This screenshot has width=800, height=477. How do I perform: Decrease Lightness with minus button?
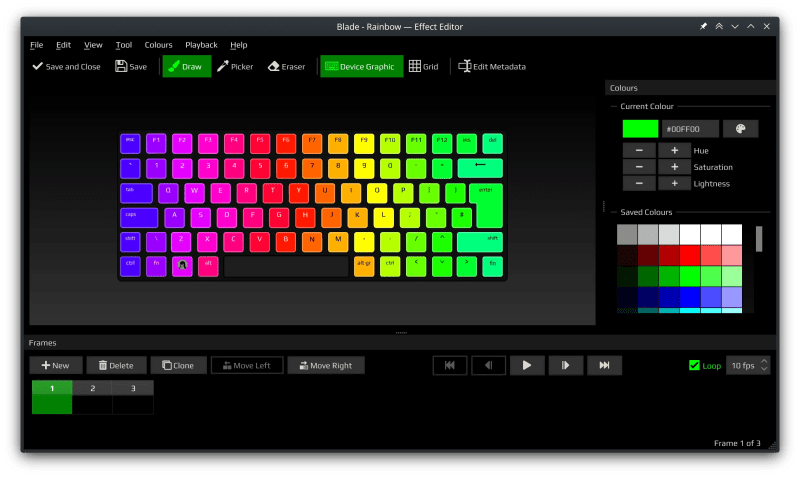pos(639,183)
